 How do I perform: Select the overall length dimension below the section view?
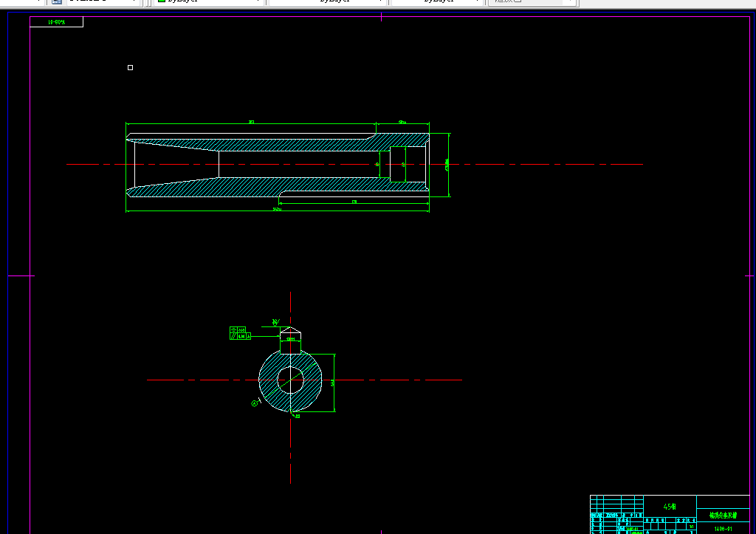(278, 209)
